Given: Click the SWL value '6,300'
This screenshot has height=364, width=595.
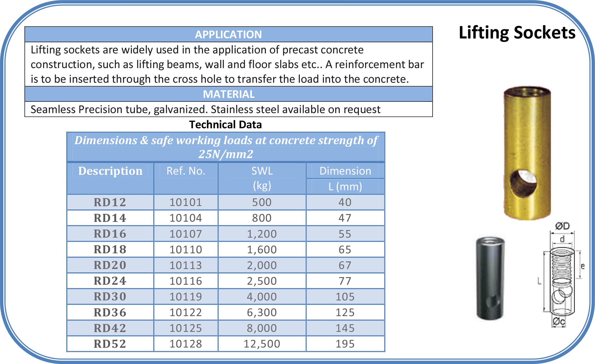Looking at the screenshot, I should tap(262, 312).
